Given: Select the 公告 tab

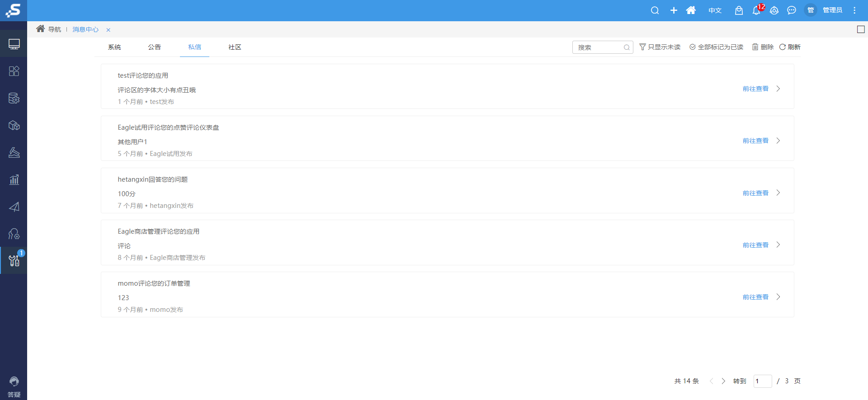Looking at the screenshot, I should pyautogui.click(x=155, y=47).
